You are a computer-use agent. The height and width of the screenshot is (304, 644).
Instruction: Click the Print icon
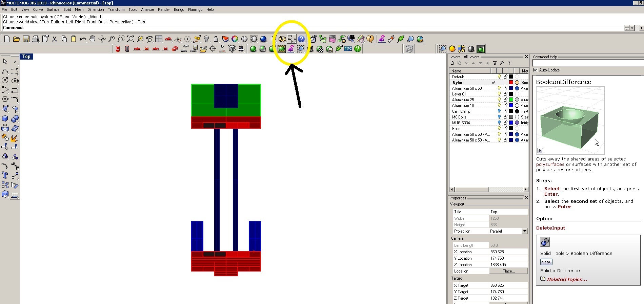point(35,39)
